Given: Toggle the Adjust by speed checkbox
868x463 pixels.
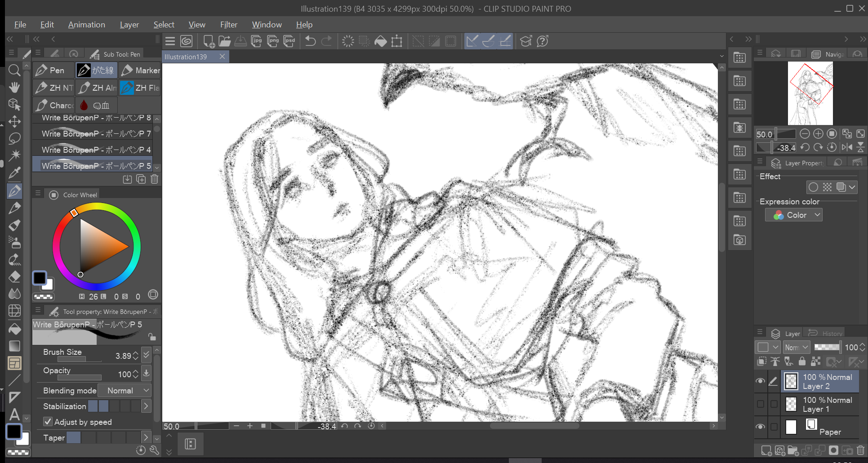Looking at the screenshot, I should tap(48, 422).
